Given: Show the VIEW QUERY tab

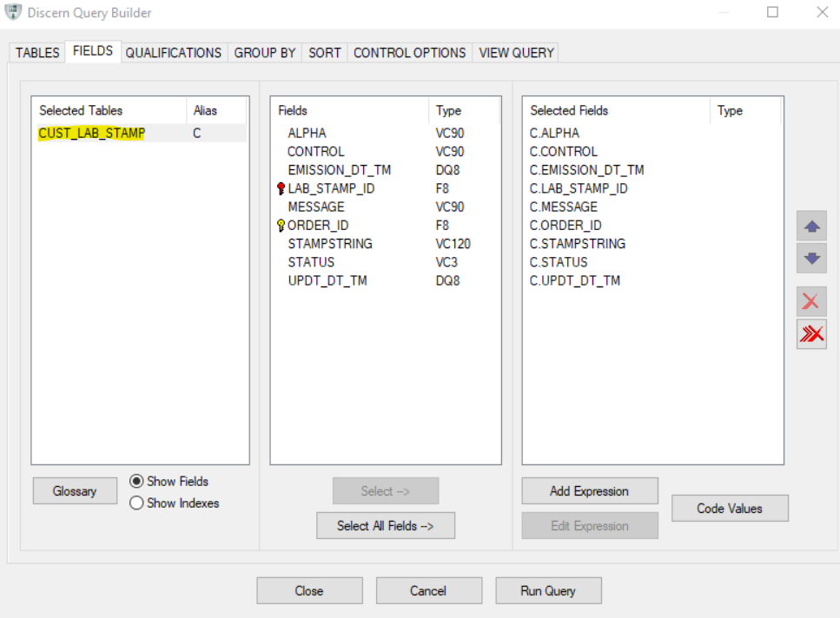Looking at the screenshot, I should 517,53.
